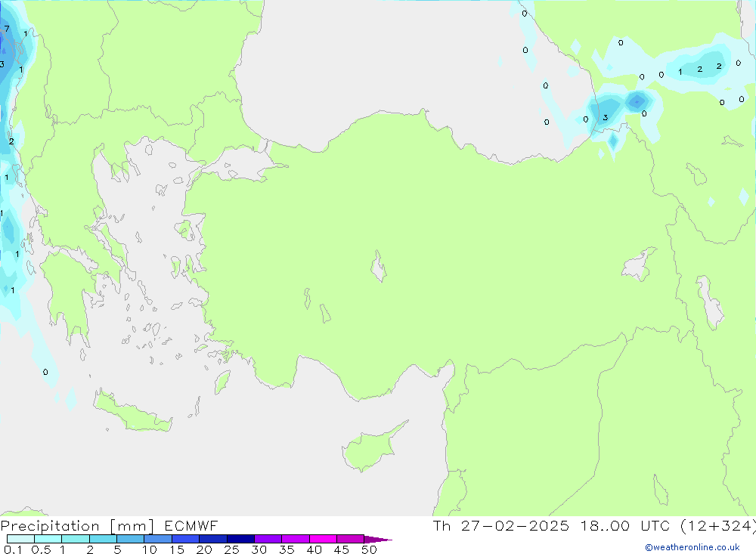Screen dimensions: 756x554
Task: Click the '5' legend scale label
Action: coord(117,549)
